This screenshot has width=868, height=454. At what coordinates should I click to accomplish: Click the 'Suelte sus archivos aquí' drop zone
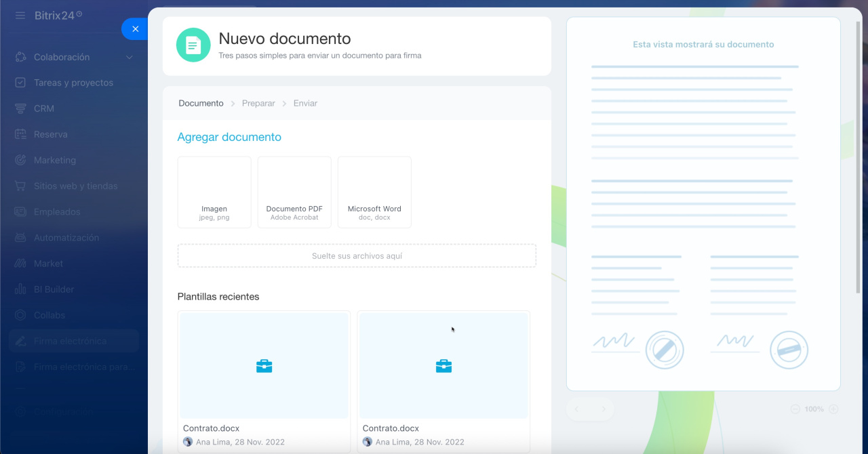[x=357, y=256]
